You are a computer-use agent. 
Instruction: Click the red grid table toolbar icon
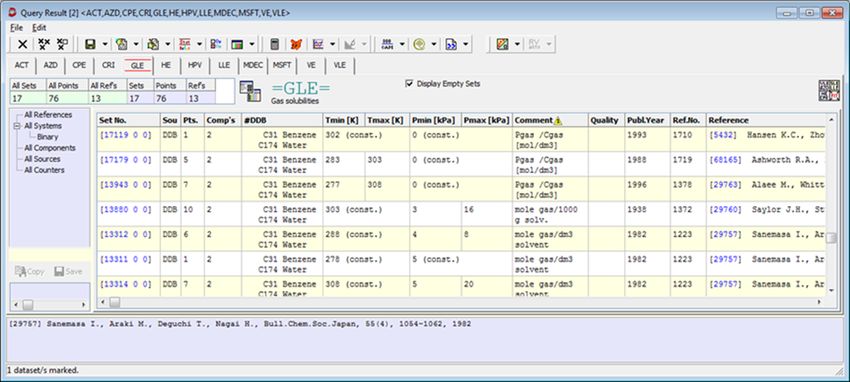185,44
